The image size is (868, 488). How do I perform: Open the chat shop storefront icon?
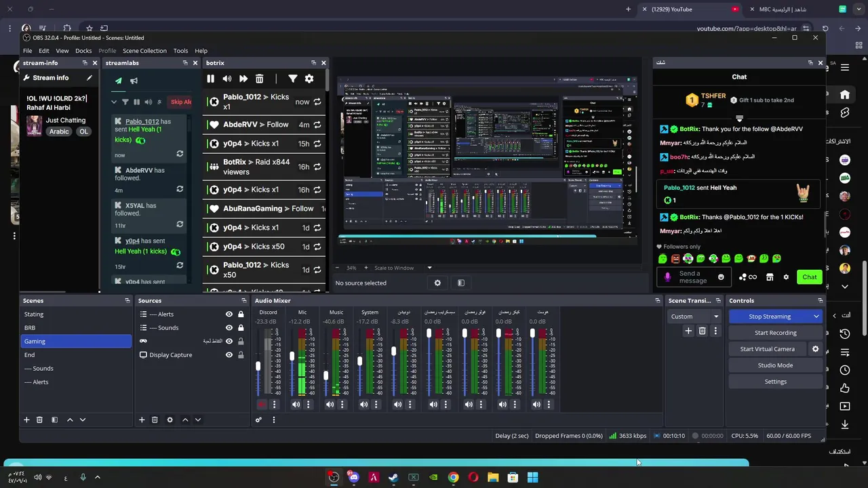pos(769,277)
